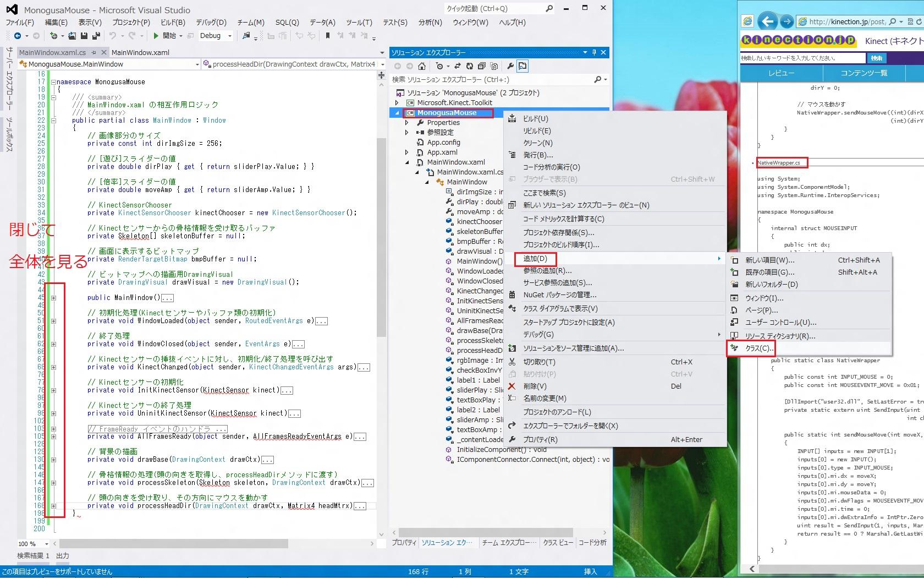Viewport: 924px width, 578px height.
Task: Click the Save All toolbar icon
Action: [x=96, y=36]
